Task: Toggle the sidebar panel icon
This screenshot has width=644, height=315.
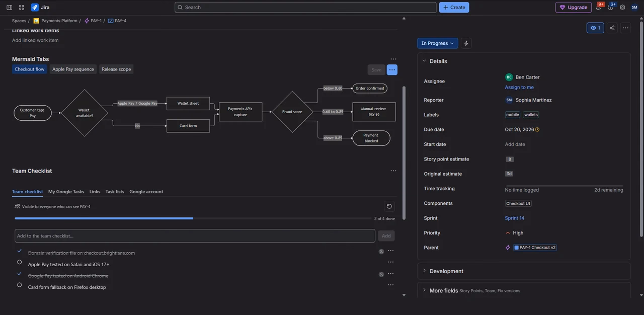Action: (x=9, y=7)
